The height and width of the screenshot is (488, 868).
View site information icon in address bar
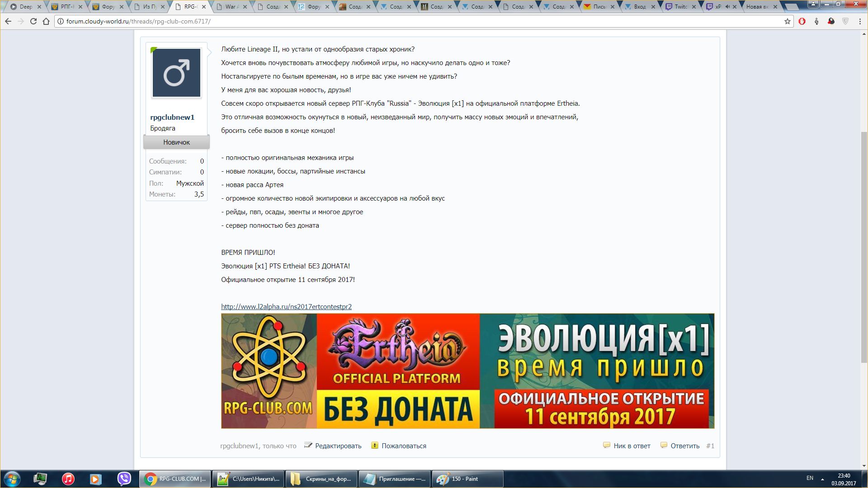tap(61, 21)
